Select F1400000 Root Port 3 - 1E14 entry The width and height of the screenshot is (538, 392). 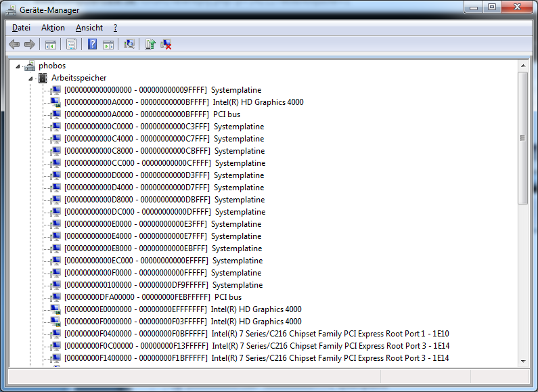click(256, 358)
